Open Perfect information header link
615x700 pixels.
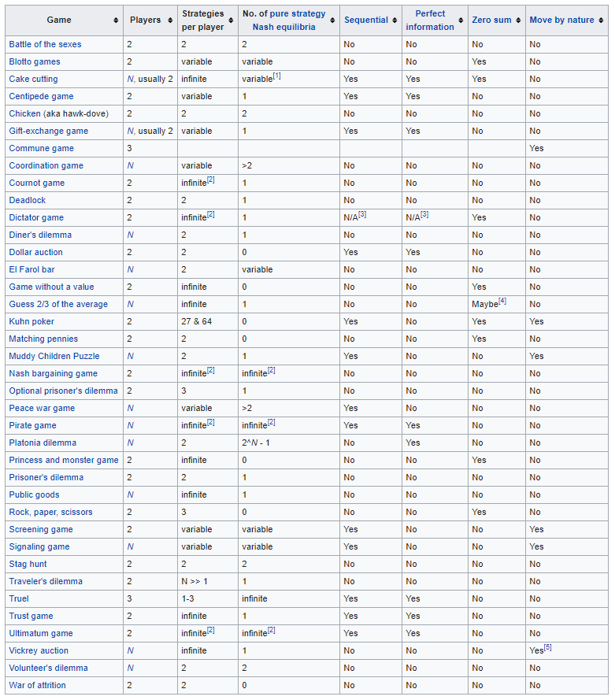point(430,20)
